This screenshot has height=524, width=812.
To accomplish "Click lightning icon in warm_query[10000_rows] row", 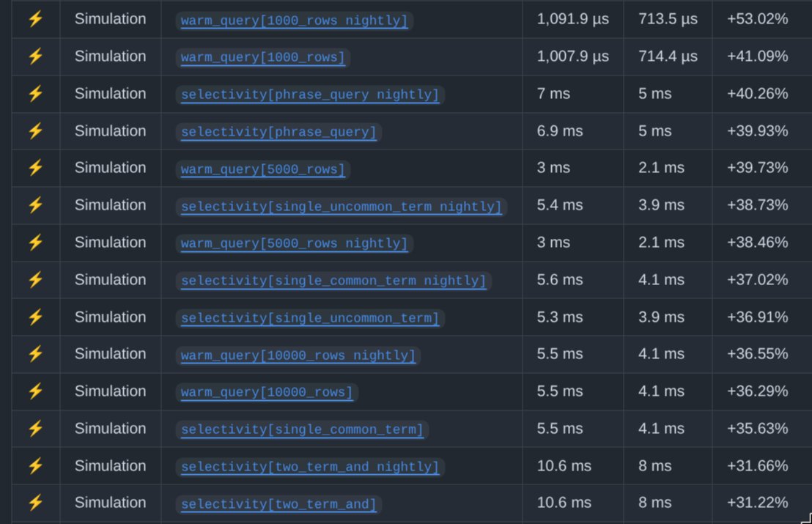I will (36, 391).
